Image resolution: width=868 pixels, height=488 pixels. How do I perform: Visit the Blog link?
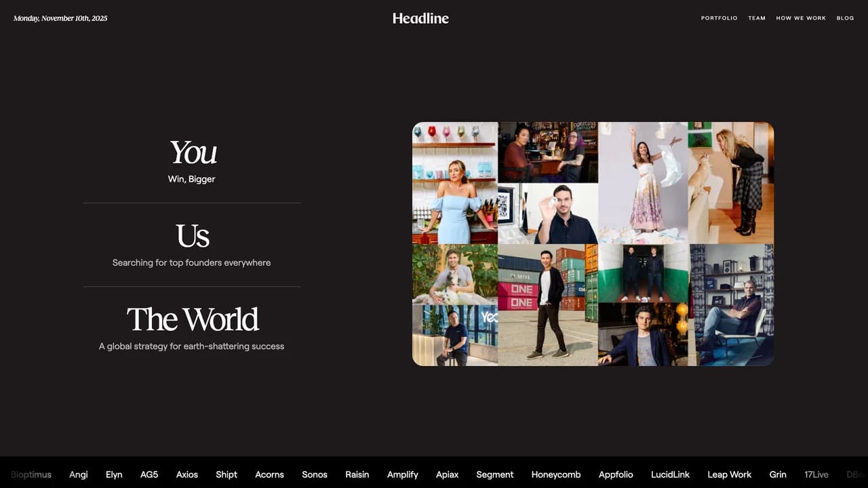pos(845,18)
